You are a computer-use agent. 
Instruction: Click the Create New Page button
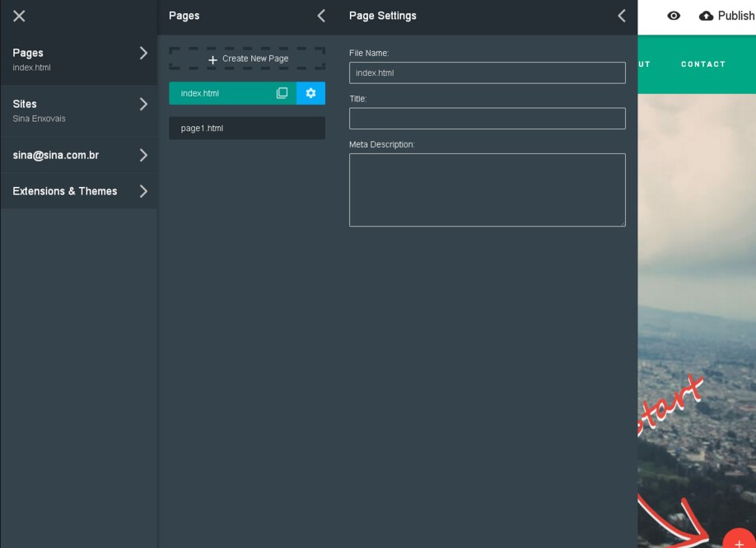(247, 59)
